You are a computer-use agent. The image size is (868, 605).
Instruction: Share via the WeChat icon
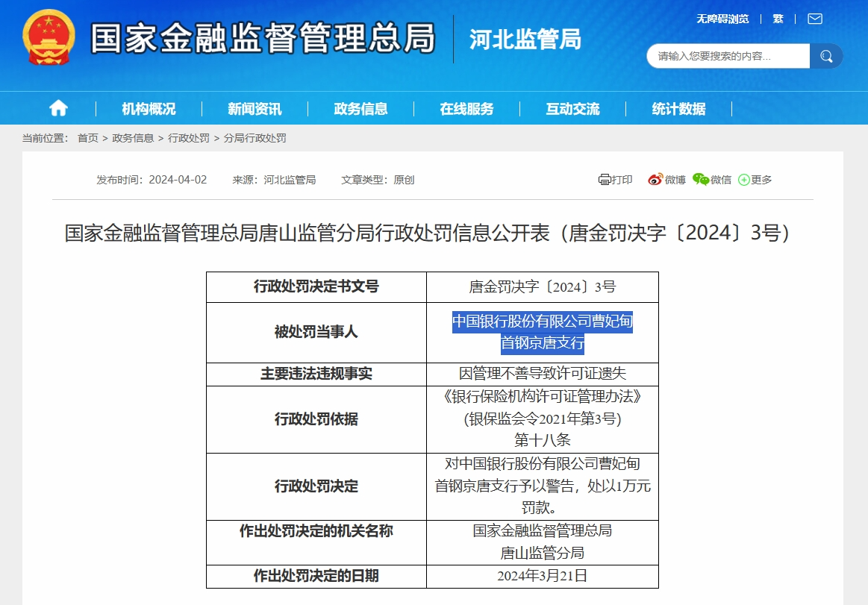coord(700,179)
